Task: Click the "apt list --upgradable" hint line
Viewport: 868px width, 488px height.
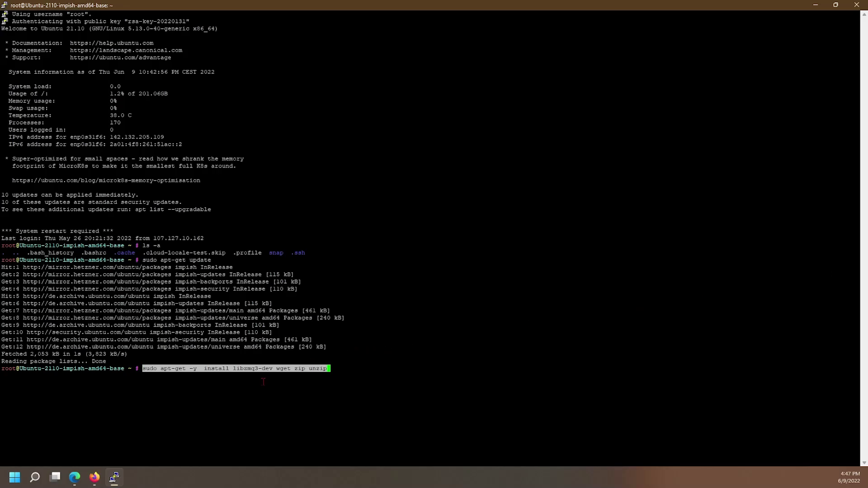Action: (106, 209)
